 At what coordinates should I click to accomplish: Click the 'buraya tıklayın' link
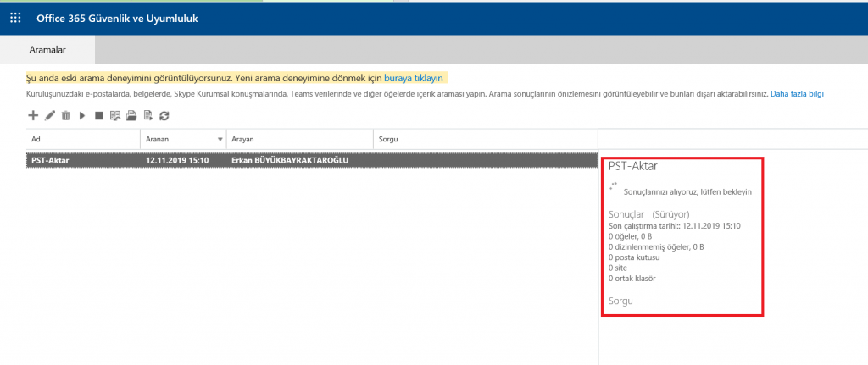click(x=415, y=77)
